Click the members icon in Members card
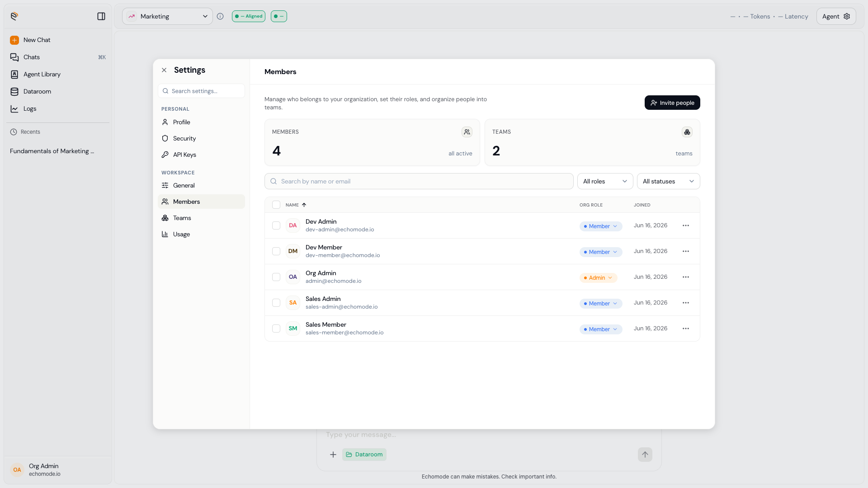Image resolution: width=868 pixels, height=488 pixels. [467, 132]
